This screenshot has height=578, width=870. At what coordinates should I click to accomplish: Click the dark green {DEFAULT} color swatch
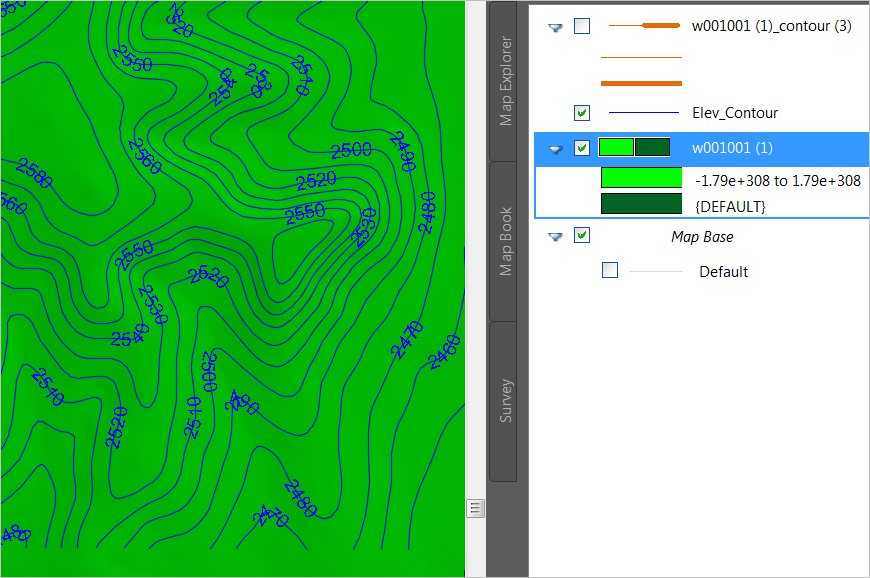click(640, 205)
